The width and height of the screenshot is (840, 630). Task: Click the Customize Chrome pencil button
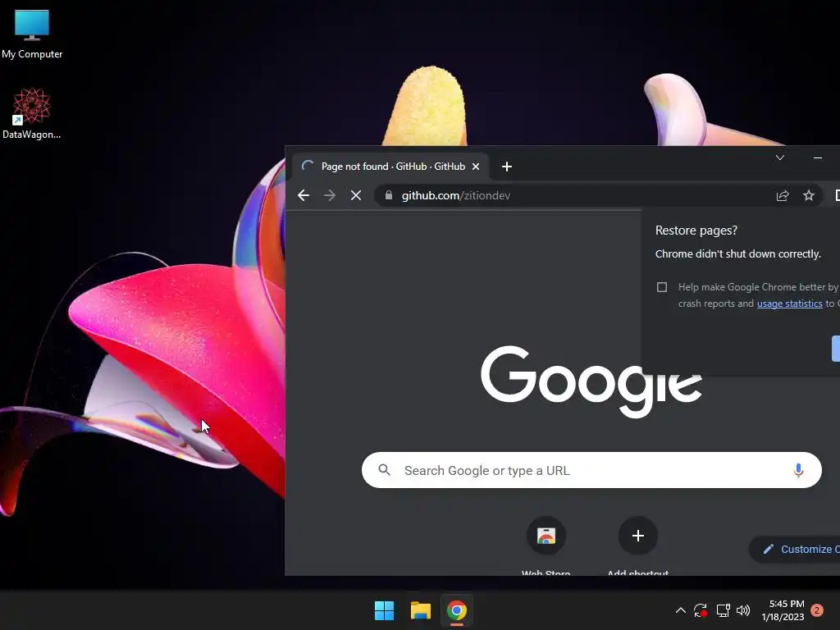tap(795, 549)
